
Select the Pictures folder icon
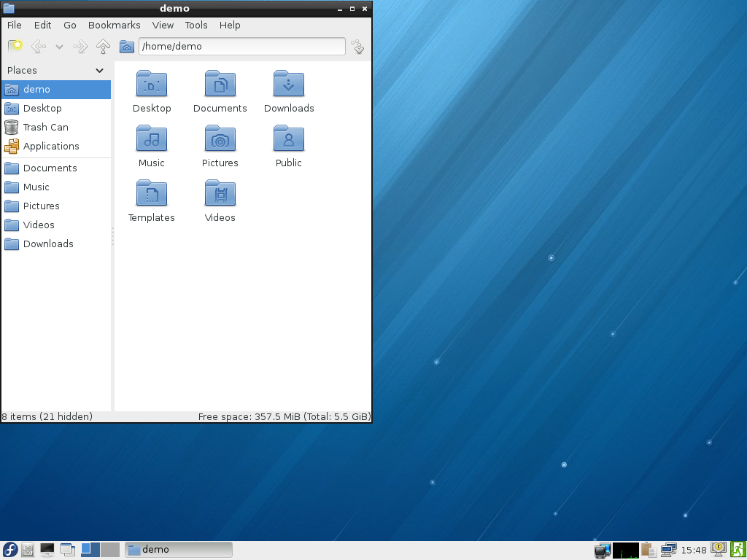[220, 139]
